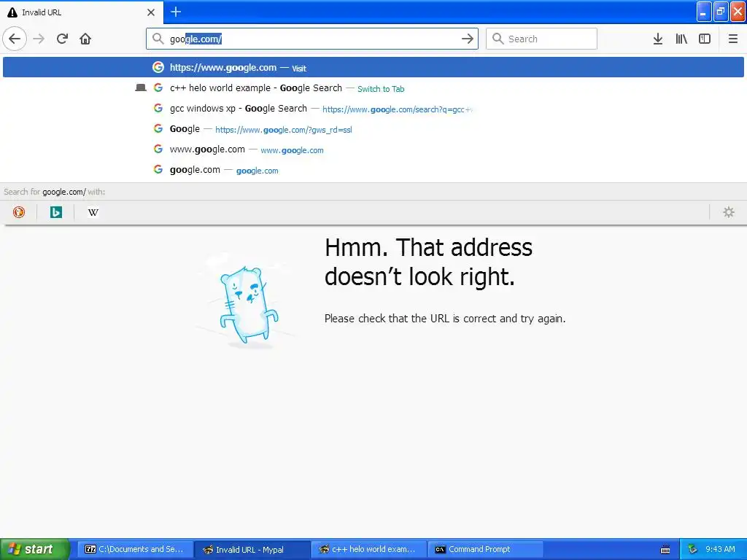Click the go arrow in address bar
This screenshot has width=747, height=560.
click(468, 39)
